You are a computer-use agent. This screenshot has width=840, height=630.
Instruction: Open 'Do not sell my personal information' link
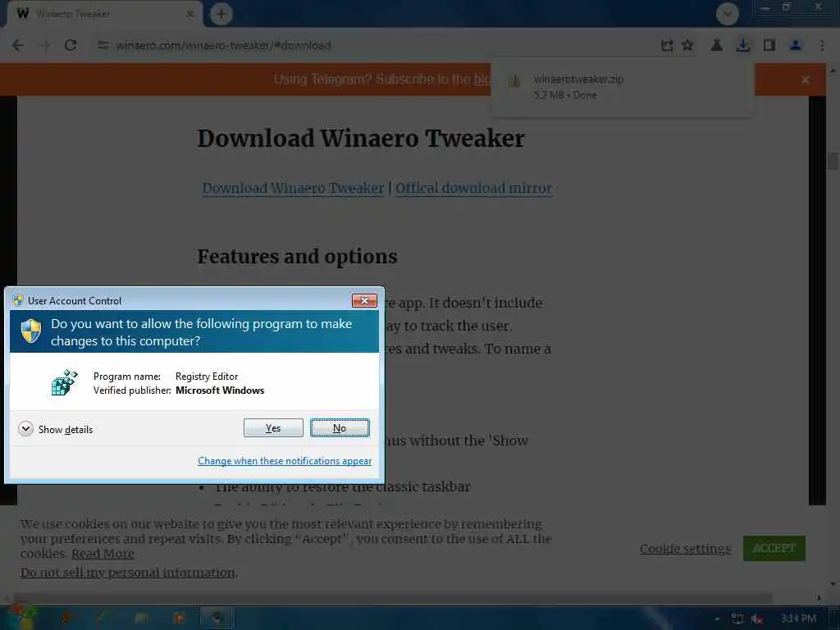coord(127,573)
